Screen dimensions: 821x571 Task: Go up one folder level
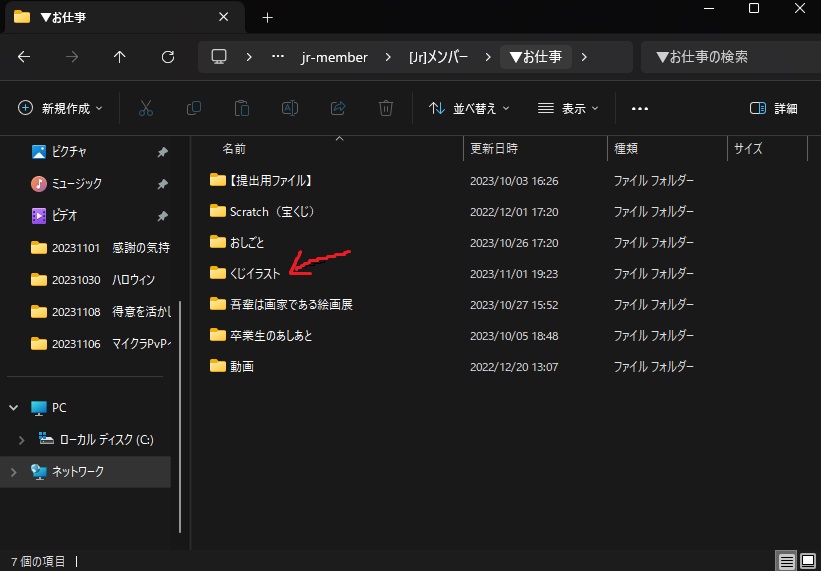tap(120, 57)
